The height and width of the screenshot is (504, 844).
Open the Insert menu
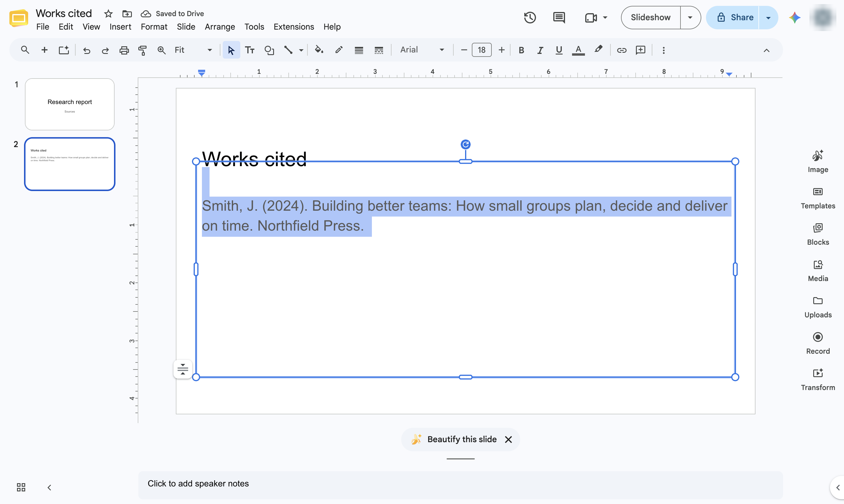[120, 27]
